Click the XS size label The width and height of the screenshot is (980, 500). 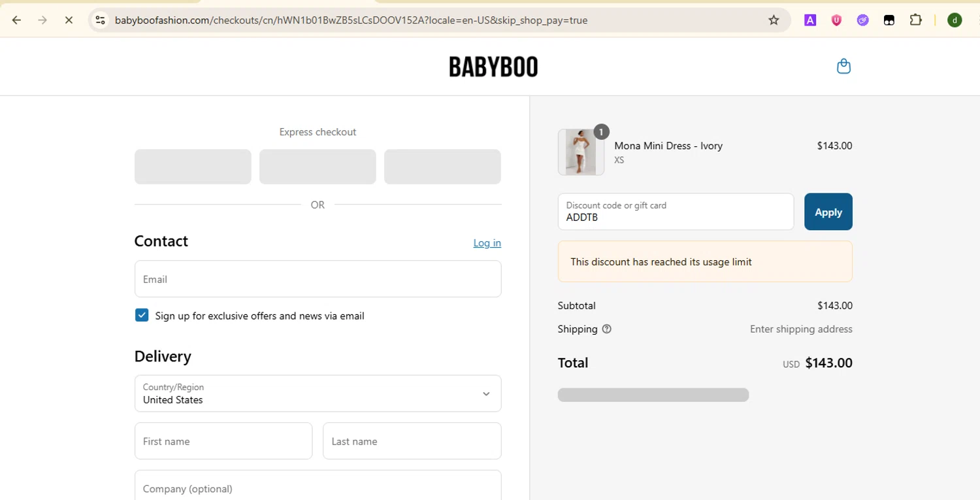(619, 159)
